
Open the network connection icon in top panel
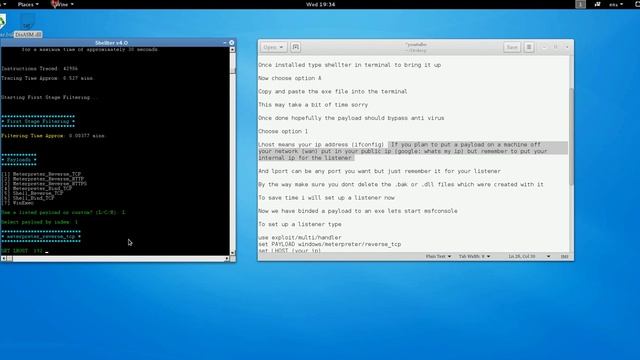[x=597, y=4]
